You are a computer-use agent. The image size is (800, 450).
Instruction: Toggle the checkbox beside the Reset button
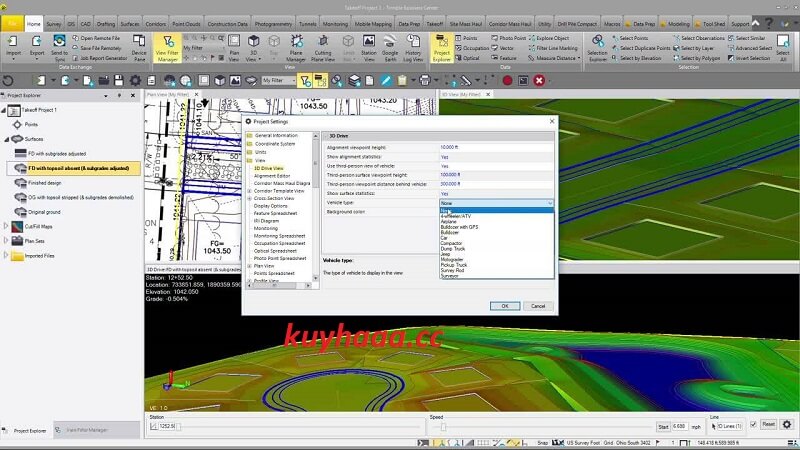(x=753, y=424)
